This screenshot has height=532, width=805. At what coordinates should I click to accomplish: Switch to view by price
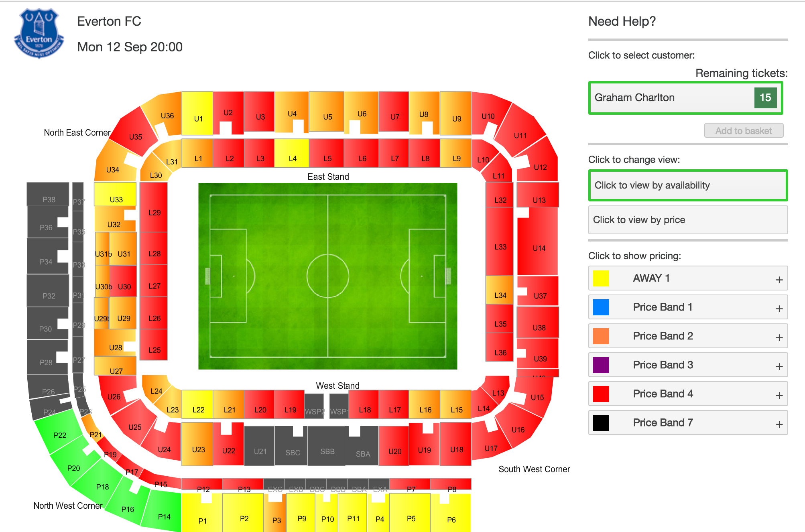click(688, 220)
